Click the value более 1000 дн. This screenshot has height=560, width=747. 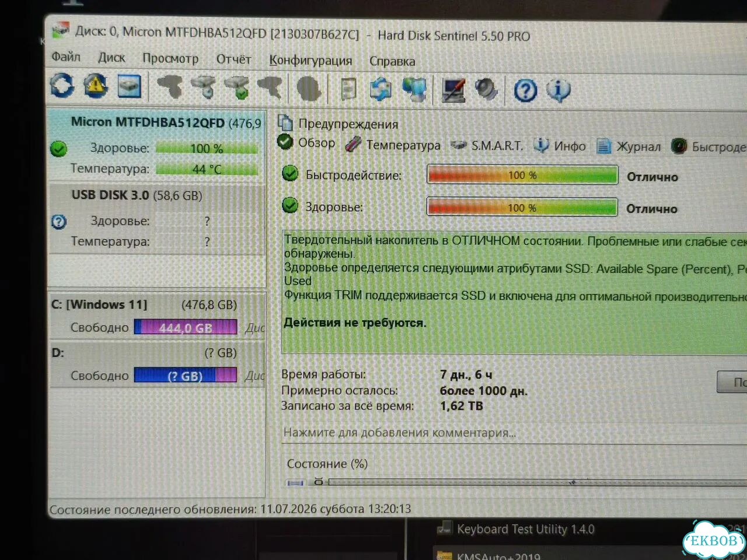pyautogui.click(x=484, y=390)
